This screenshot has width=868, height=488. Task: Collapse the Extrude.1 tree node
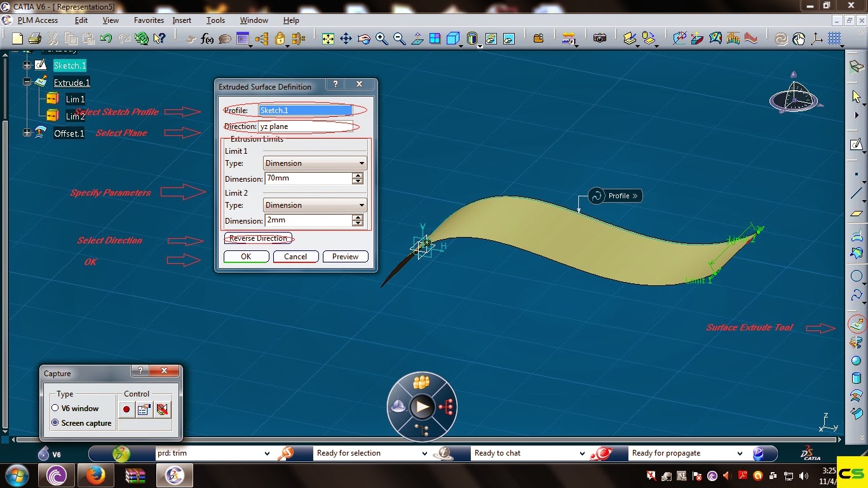tap(27, 82)
